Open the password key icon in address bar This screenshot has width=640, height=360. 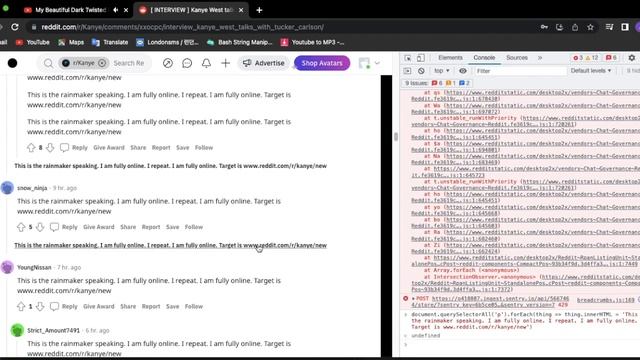544,27
